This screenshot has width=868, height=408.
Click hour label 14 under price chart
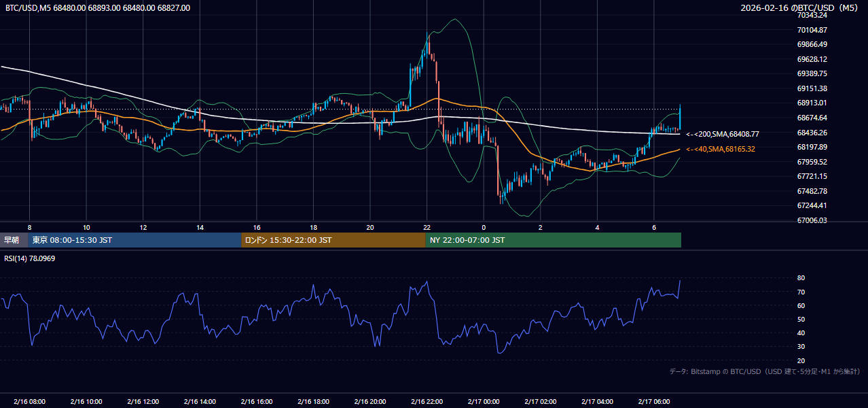click(200, 227)
